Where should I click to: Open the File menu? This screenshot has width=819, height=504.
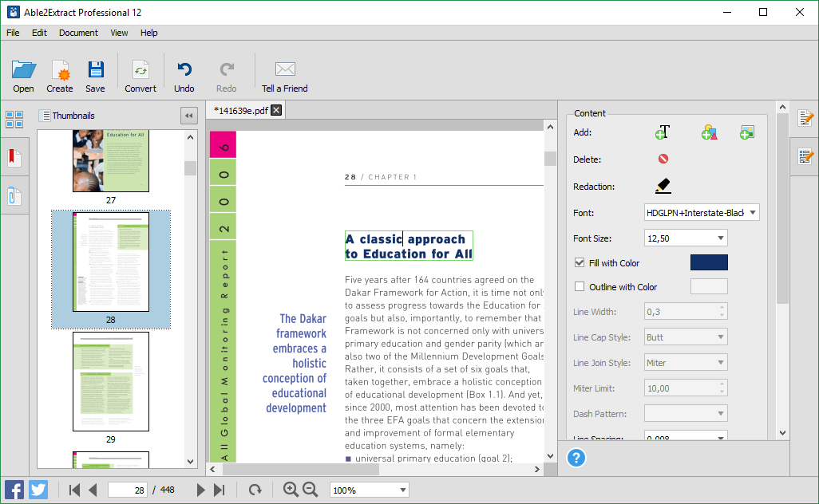tap(13, 33)
